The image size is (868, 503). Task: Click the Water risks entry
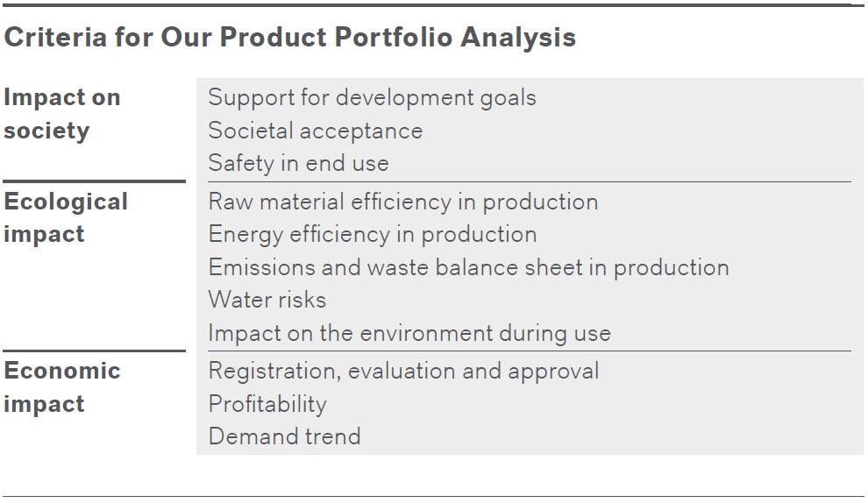(267, 300)
